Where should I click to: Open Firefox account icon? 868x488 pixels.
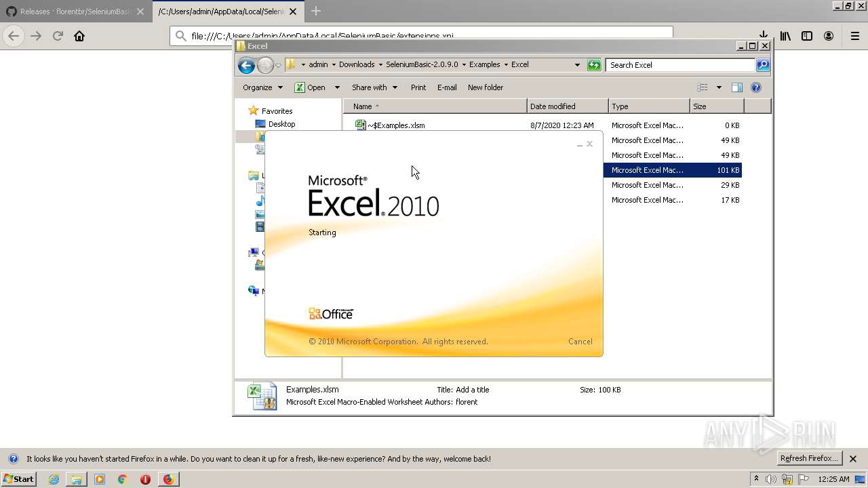[x=829, y=37]
